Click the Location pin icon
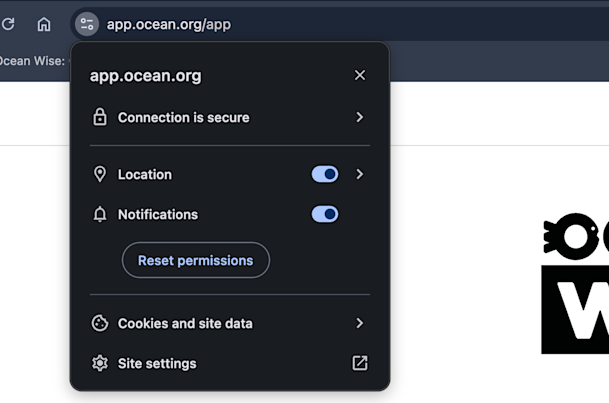 (100, 174)
